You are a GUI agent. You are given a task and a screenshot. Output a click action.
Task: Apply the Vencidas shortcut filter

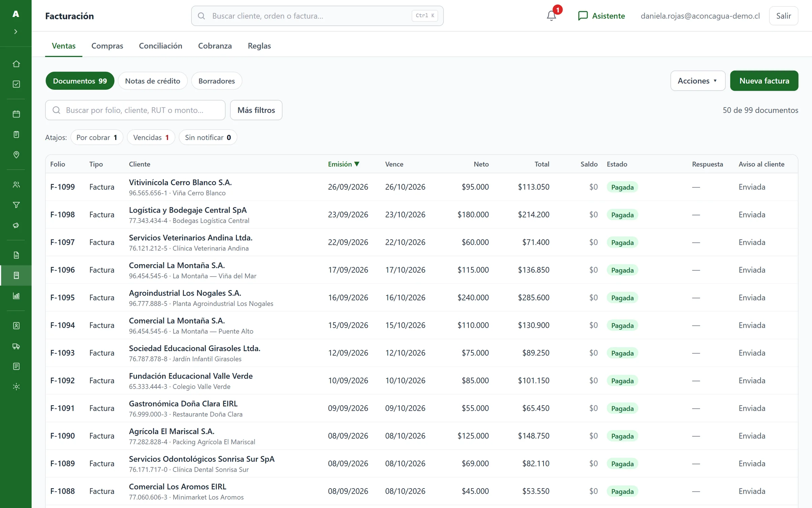click(151, 137)
